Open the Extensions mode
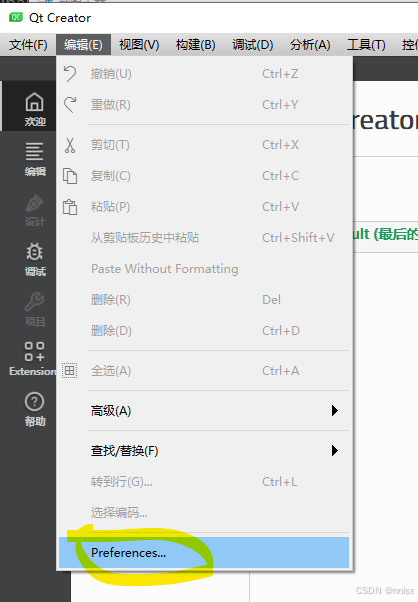 click(x=32, y=359)
